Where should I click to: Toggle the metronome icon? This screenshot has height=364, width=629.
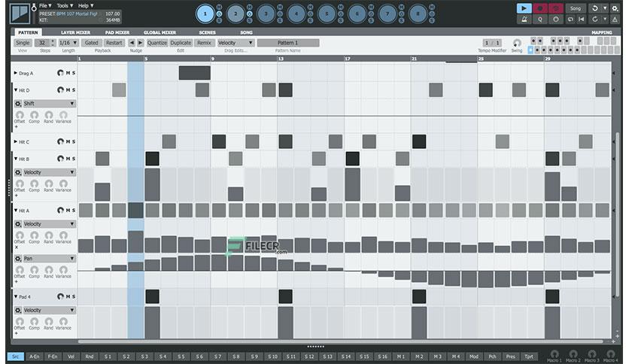point(524,20)
